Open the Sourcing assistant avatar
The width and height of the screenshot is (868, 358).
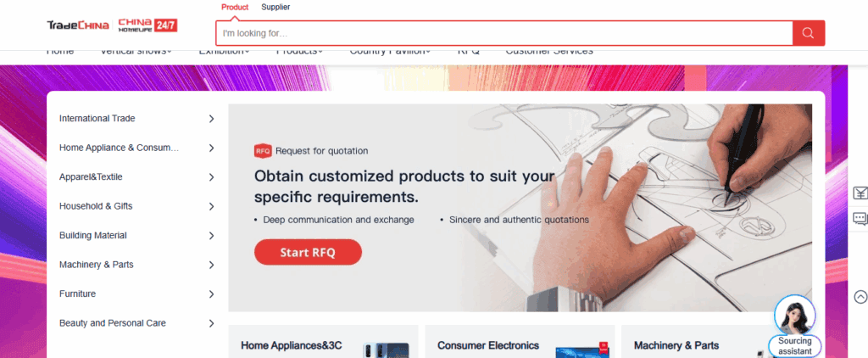[x=794, y=315]
